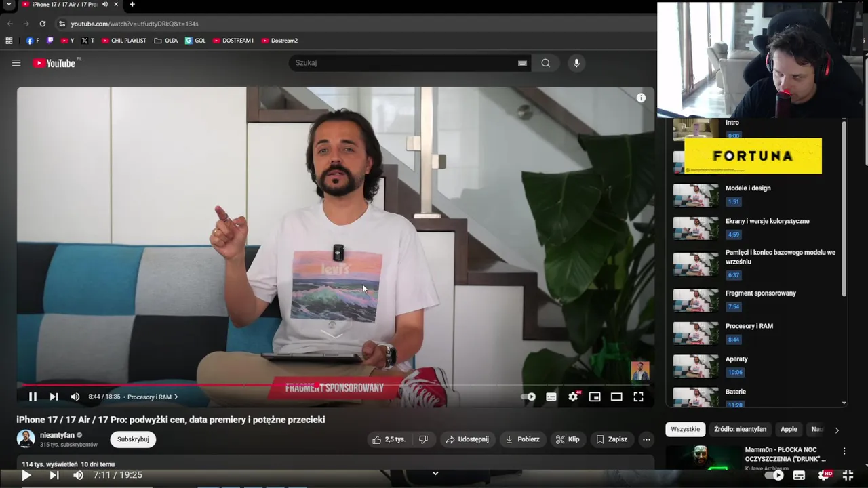Screen dimensions: 868x488
Task: Open the CHIL PLAYLIST bookmark
Action: tap(124, 41)
